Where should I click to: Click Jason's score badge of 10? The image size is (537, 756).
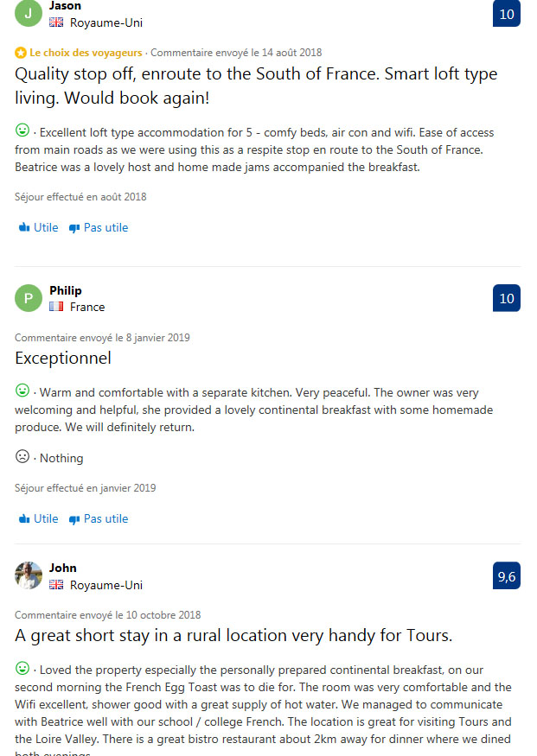click(507, 14)
